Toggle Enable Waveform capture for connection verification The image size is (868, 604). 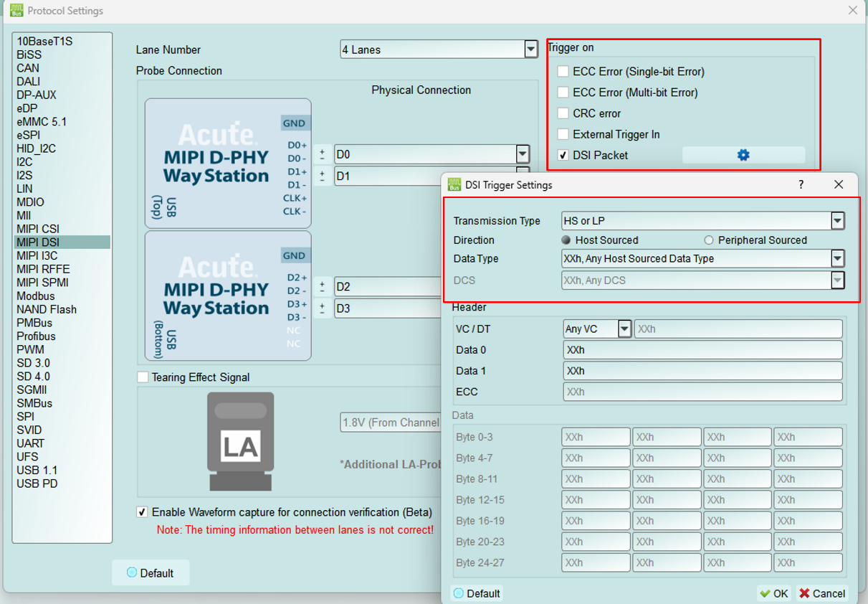pyautogui.click(x=143, y=512)
